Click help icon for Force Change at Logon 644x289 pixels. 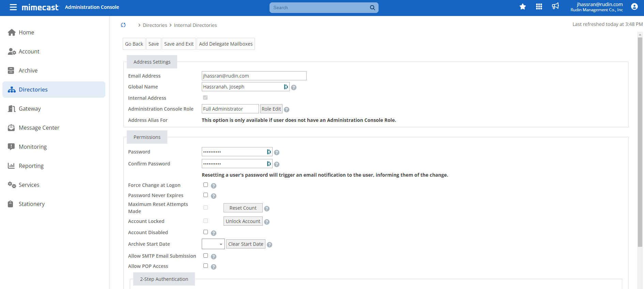click(x=214, y=186)
